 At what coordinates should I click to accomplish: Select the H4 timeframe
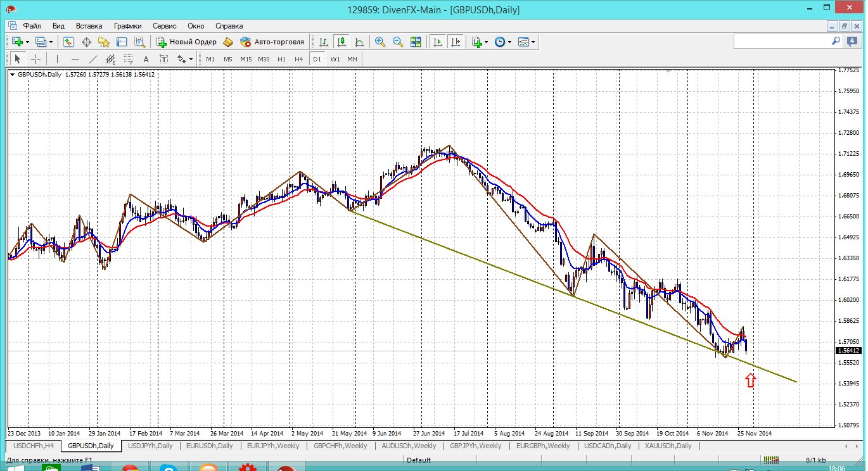click(x=299, y=59)
